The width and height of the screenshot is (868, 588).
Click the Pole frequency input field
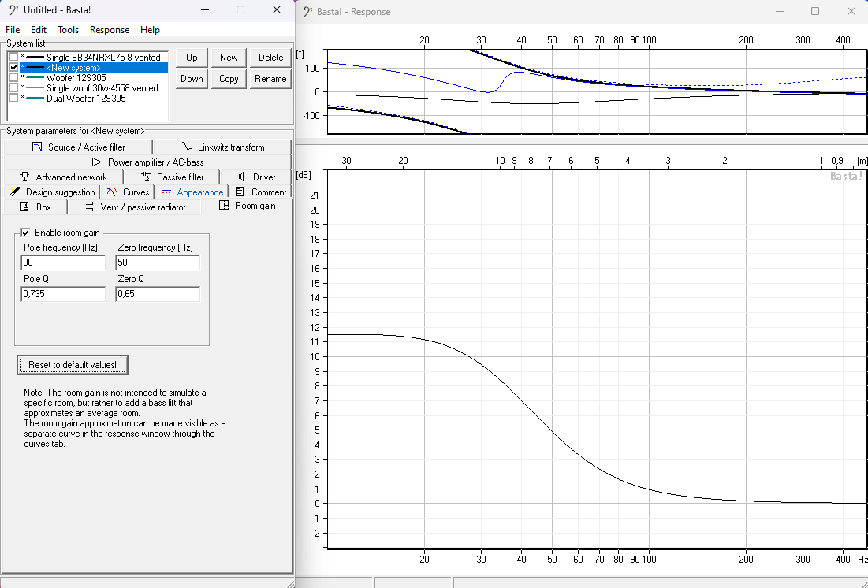[x=63, y=262]
